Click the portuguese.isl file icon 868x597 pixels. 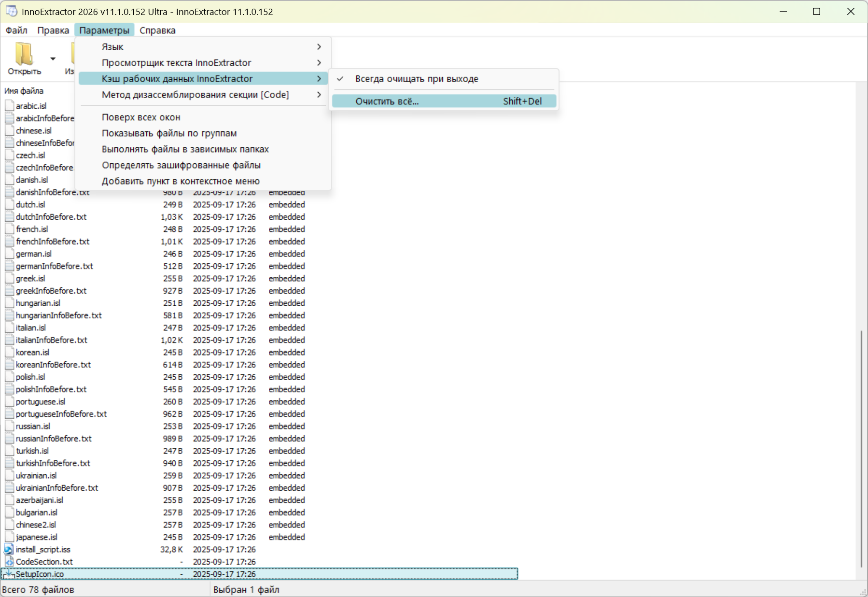(x=9, y=401)
